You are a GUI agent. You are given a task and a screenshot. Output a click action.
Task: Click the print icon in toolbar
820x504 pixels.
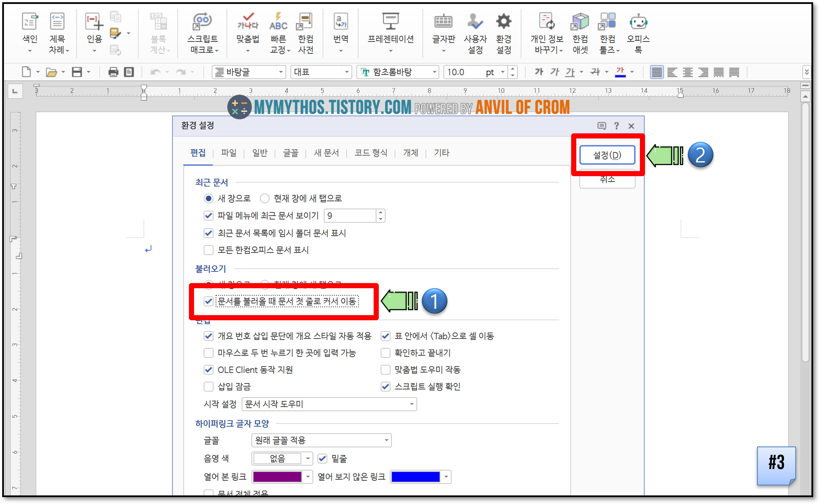[113, 72]
